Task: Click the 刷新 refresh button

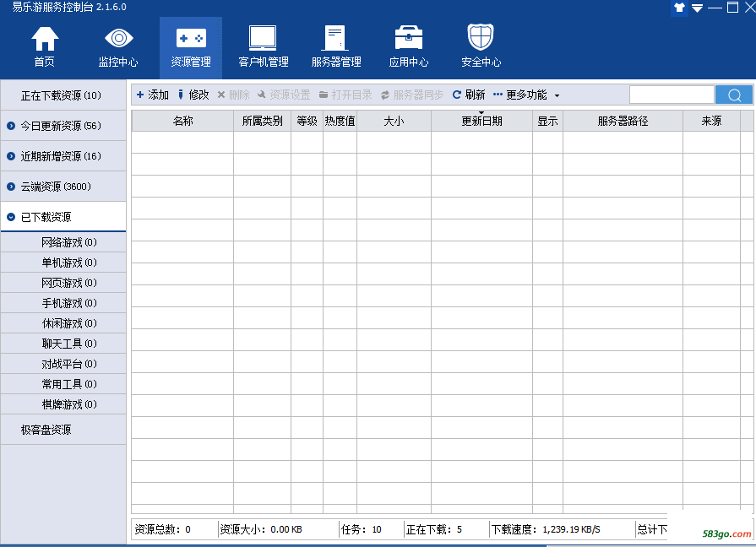Action: point(469,95)
